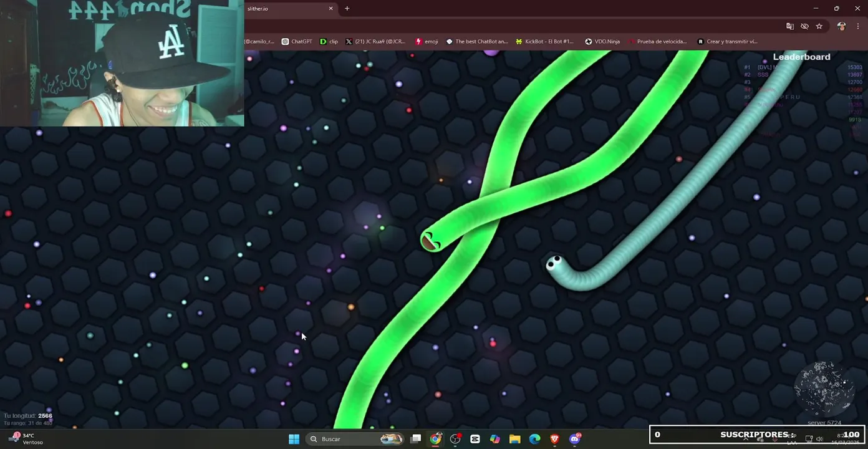This screenshot has height=449, width=868.
Task: Open Google Chrome from the taskbar
Action: 436,439
